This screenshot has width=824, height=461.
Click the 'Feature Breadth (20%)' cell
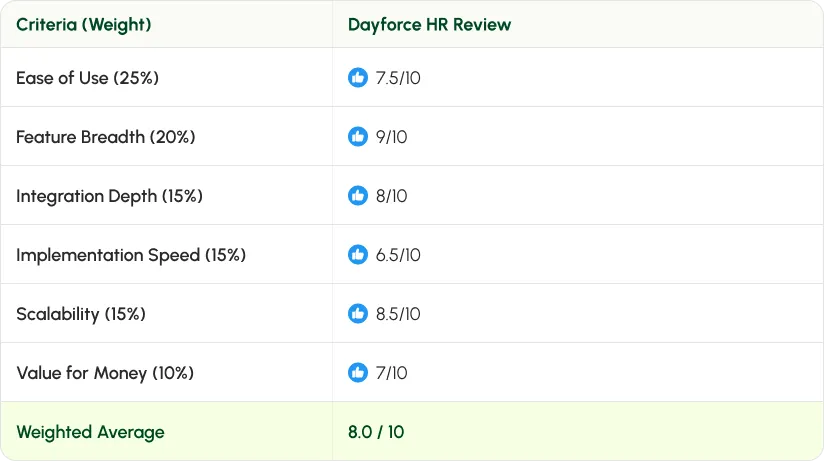point(167,136)
